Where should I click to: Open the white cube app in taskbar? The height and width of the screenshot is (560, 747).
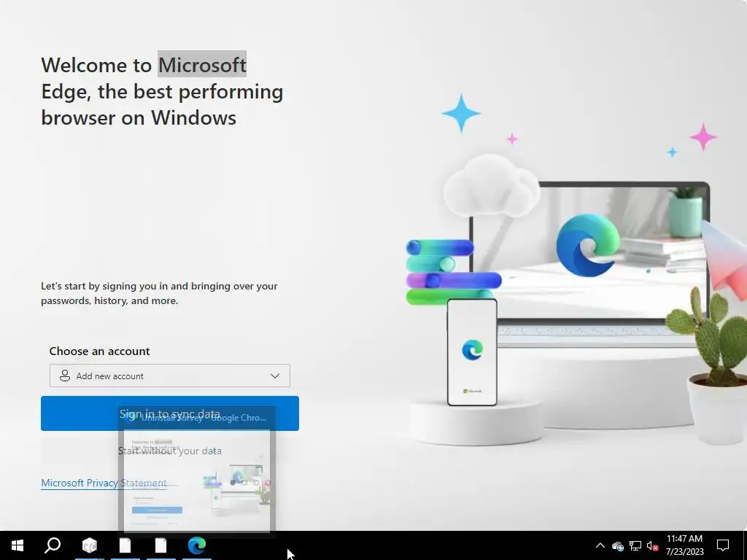(x=89, y=545)
